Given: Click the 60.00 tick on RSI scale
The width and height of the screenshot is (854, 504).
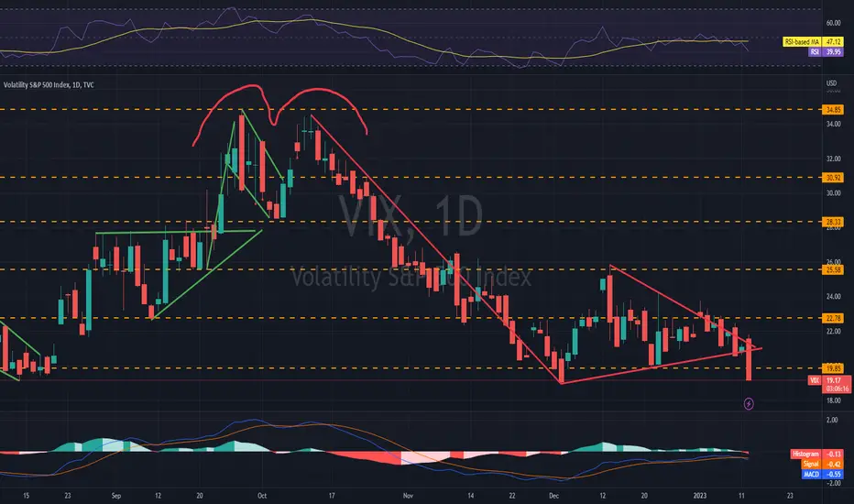Looking at the screenshot, I should [833, 23].
